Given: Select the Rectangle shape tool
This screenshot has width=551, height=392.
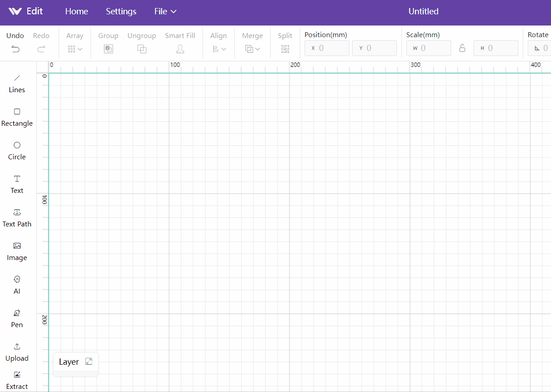Looking at the screenshot, I should pyautogui.click(x=17, y=117).
